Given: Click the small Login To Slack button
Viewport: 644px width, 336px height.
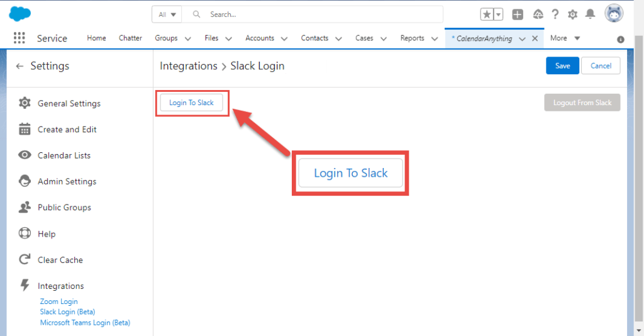Looking at the screenshot, I should click(x=191, y=103).
